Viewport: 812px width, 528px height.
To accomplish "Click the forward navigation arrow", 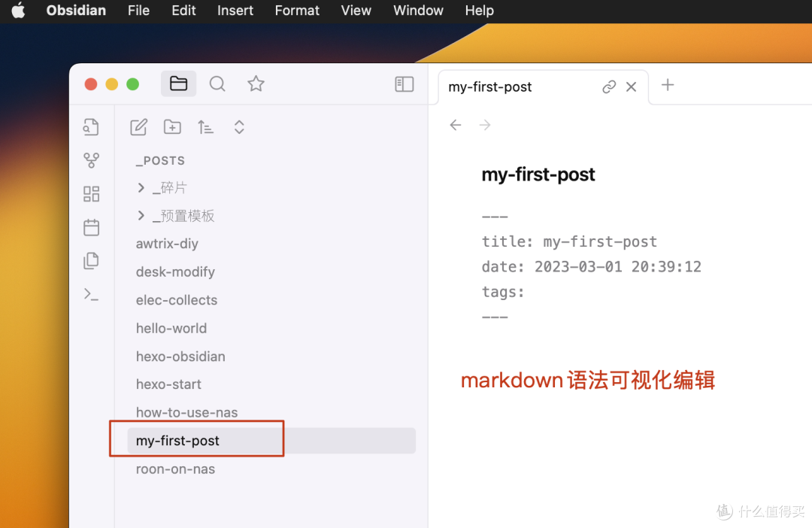I will pyautogui.click(x=485, y=125).
